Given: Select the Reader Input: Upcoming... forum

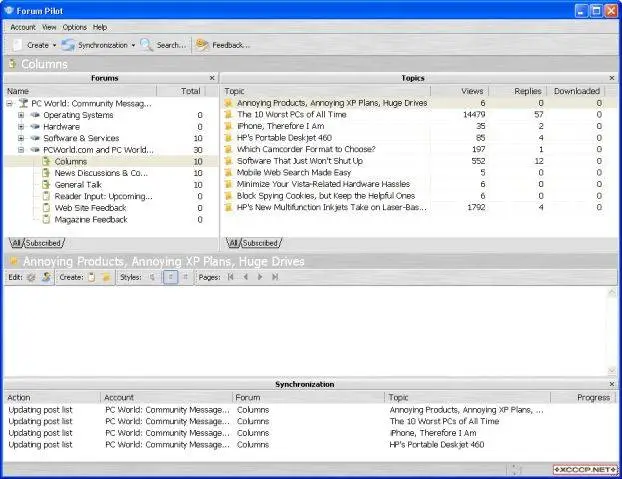Looking at the screenshot, I should [103, 196].
